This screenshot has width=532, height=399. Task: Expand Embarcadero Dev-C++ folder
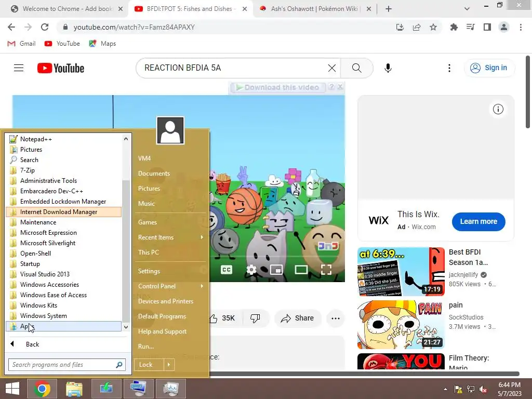pyautogui.click(x=64, y=191)
